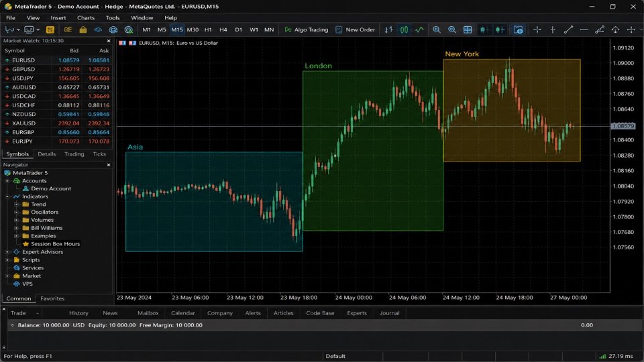Expand the Volumes folder
644x362 pixels.
(x=16, y=220)
